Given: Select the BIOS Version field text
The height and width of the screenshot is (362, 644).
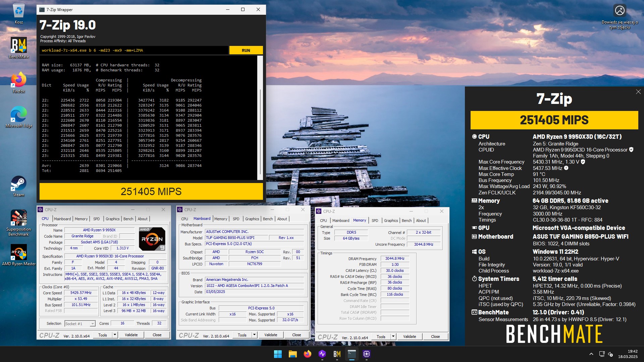Looking at the screenshot, I should (x=255, y=286).
